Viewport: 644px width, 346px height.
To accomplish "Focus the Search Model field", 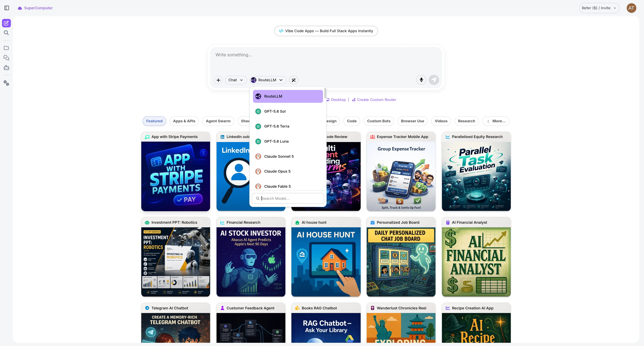I will tap(288, 198).
